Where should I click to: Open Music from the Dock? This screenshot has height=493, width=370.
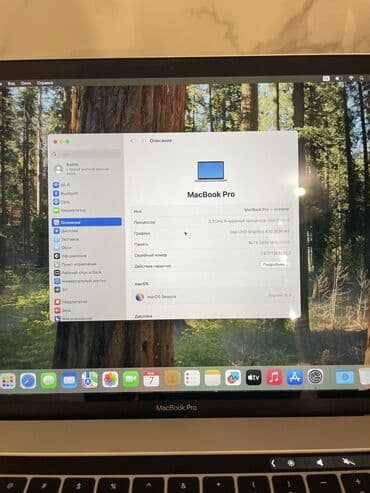coord(274,377)
